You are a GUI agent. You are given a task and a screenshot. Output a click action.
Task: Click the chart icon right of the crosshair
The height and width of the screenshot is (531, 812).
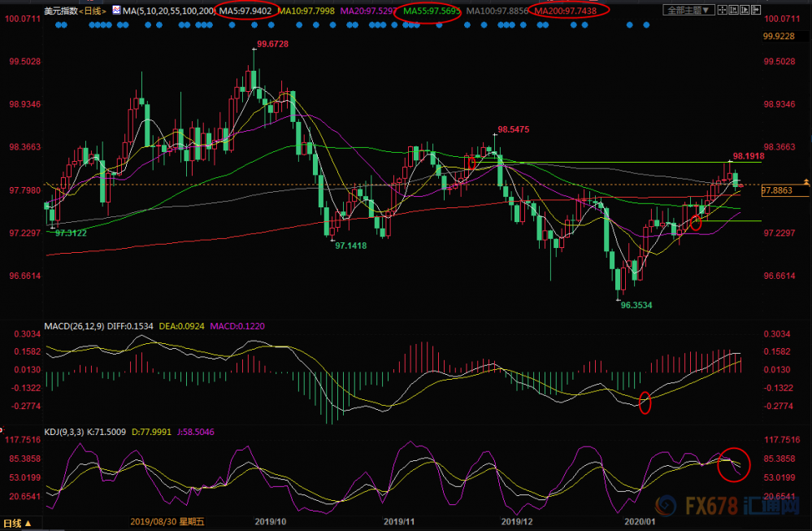click(x=733, y=10)
